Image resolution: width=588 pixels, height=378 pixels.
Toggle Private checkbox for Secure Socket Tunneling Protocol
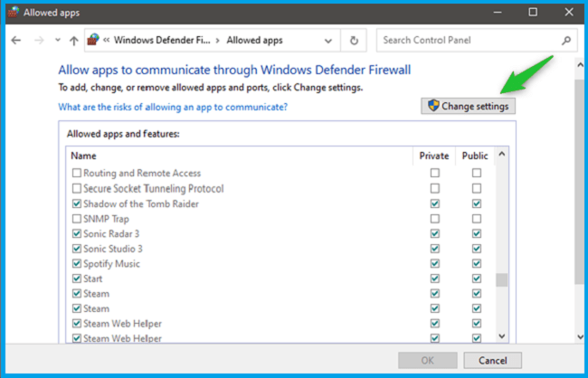coord(434,188)
